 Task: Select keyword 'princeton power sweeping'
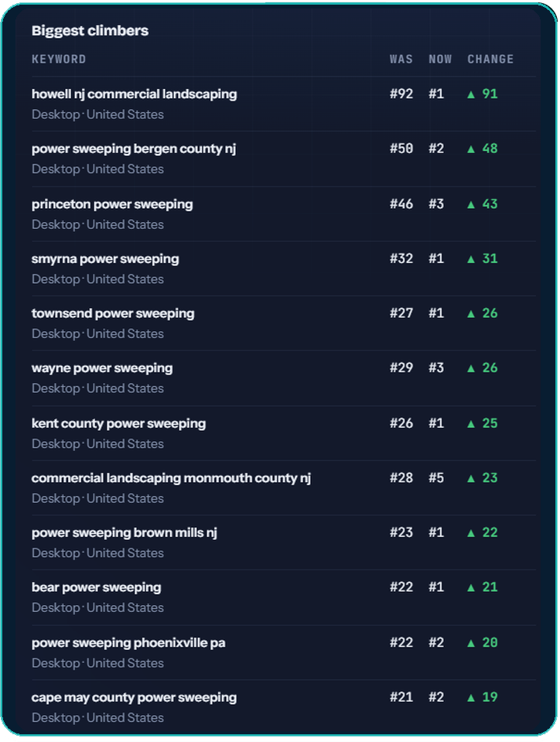[x=112, y=204]
